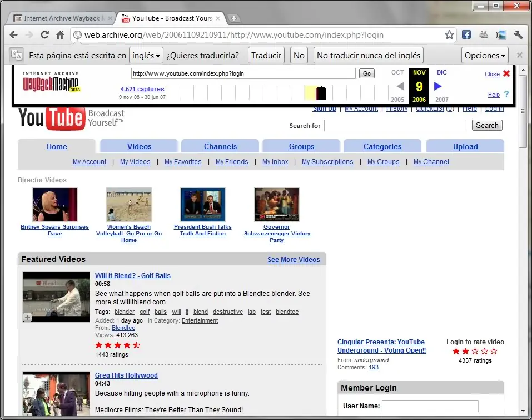Viewport: 532px width, 420px height.
Task: Go to the previous capture with the gray arrow
Action: (x=400, y=86)
